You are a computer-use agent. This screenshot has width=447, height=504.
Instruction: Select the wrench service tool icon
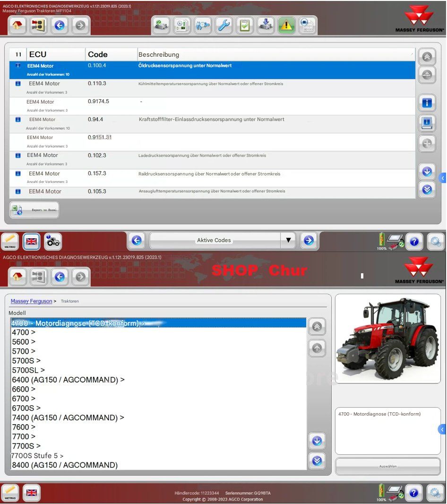click(x=223, y=25)
